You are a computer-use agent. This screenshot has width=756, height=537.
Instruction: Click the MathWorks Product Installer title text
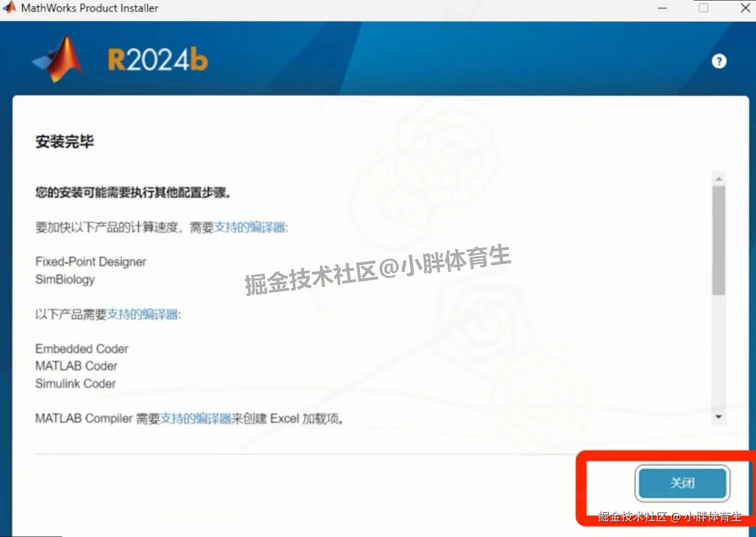[x=90, y=7]
